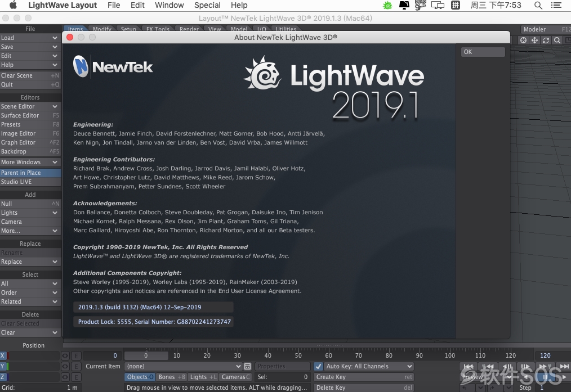Image resolution: width=571 pixels, height=392 pixels.
Task: Click the Delete Key button
Action: point(363,388)
